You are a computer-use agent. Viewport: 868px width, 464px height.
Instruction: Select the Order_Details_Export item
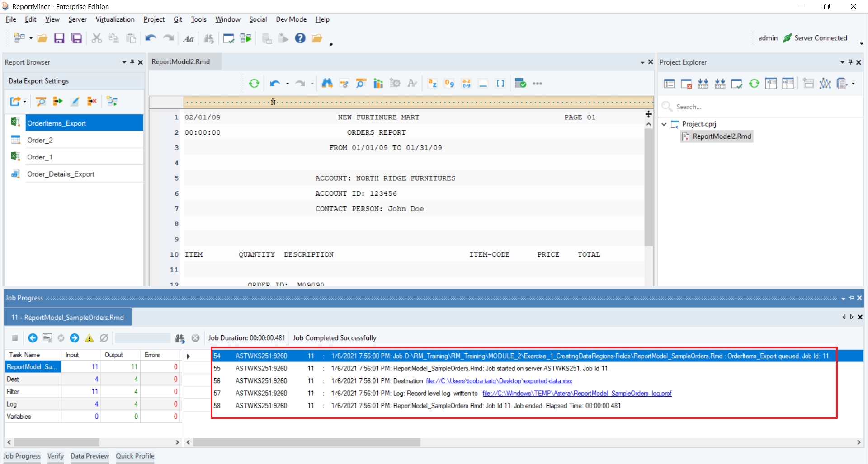pyautogui.click(x=61, y=174)
